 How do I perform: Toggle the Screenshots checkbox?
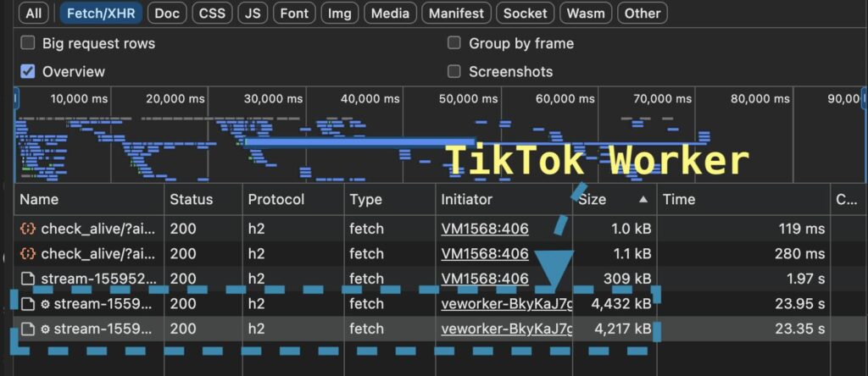(x=454, y=72)
